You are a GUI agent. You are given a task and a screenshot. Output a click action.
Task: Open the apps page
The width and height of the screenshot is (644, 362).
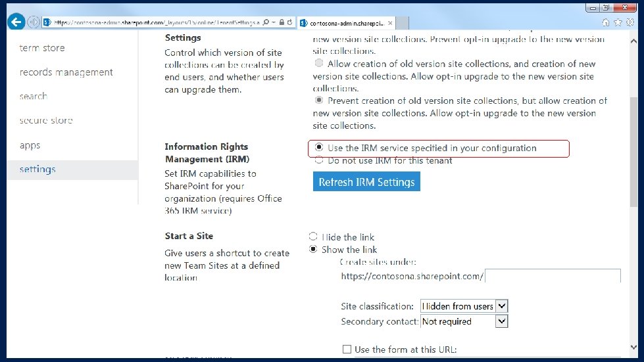point(30,145)
